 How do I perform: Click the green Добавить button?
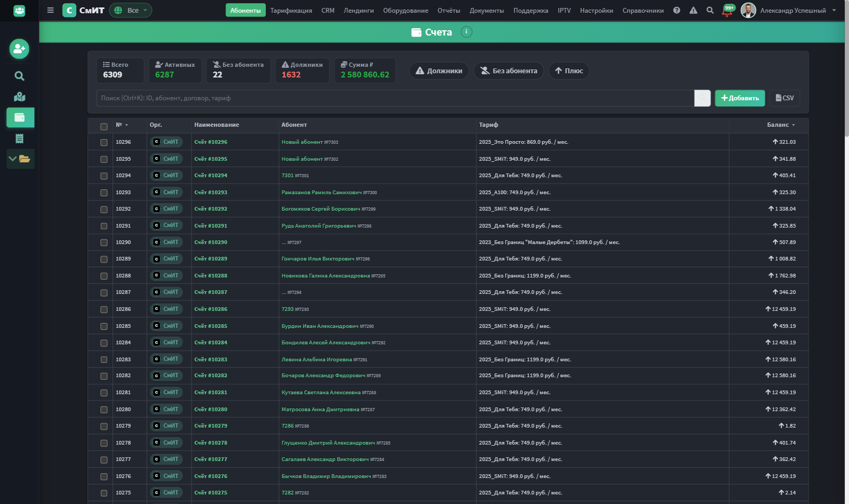point(740,98)
